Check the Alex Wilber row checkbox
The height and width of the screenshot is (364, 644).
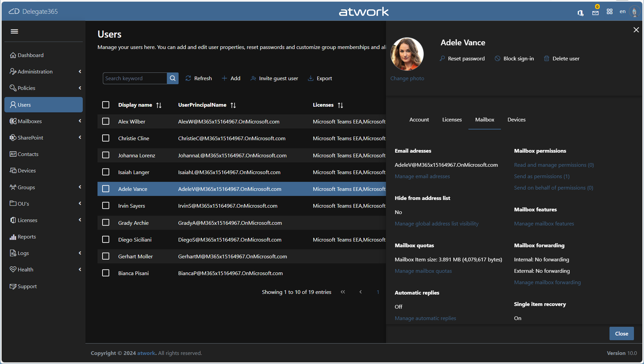point(106,121)
